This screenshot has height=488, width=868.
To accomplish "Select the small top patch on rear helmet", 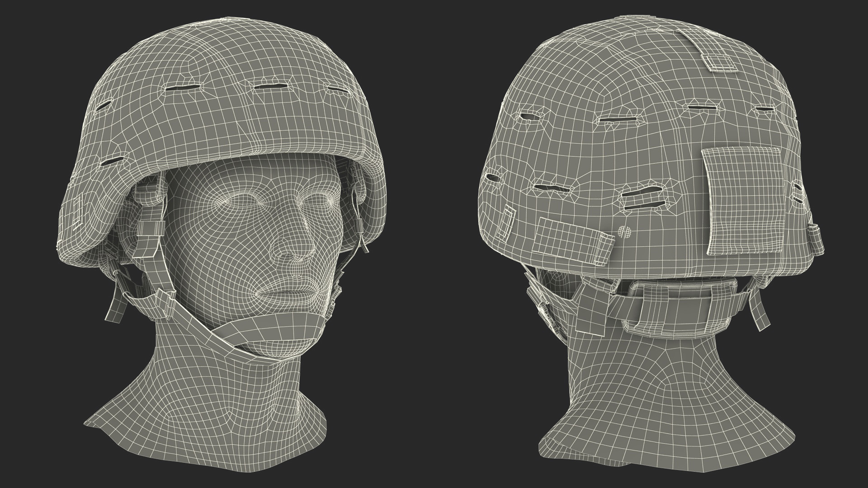I will (719, 62).
